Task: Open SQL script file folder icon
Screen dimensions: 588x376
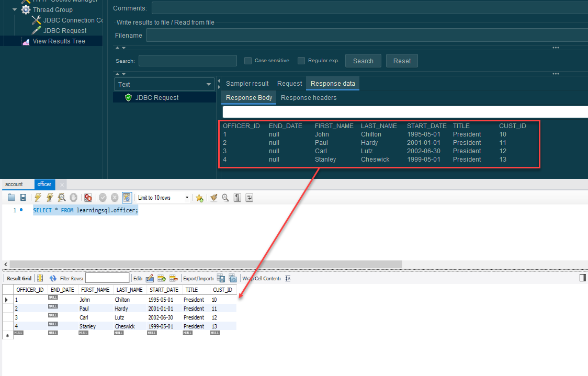Action: tap(12, 198)
